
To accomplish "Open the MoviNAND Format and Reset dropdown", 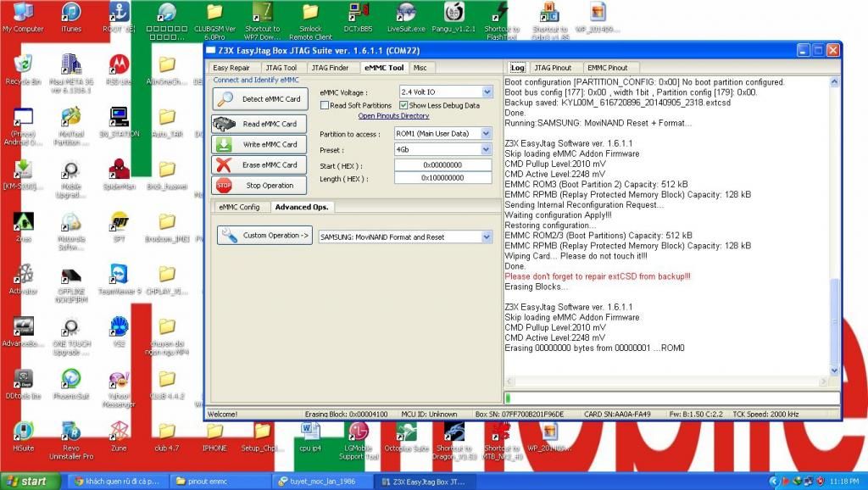I will pyautogui.click(x=487, y=237).
